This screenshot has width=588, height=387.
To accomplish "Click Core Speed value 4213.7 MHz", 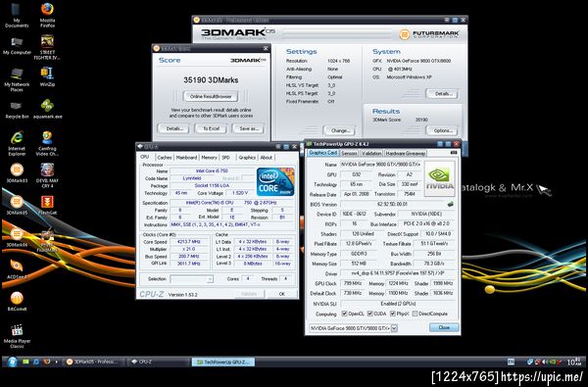I will [x=189, y=242].
